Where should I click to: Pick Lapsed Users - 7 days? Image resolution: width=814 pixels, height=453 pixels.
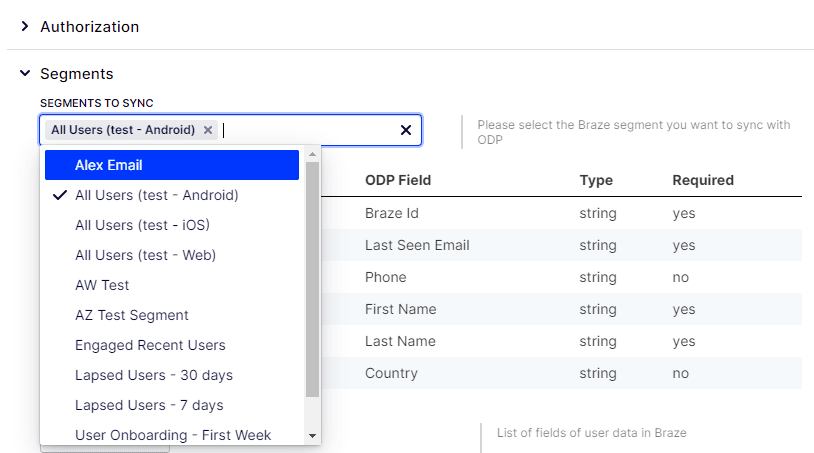pos(149,405)
